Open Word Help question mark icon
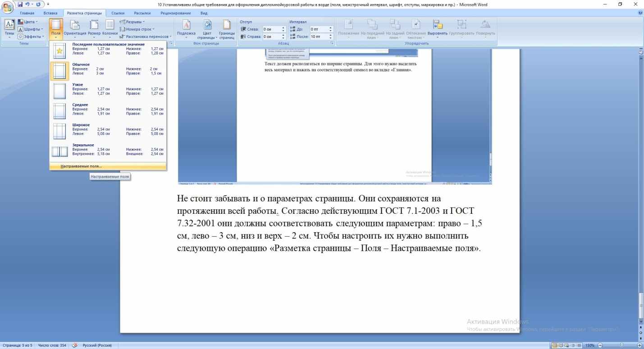 click(x=640, y=13)
